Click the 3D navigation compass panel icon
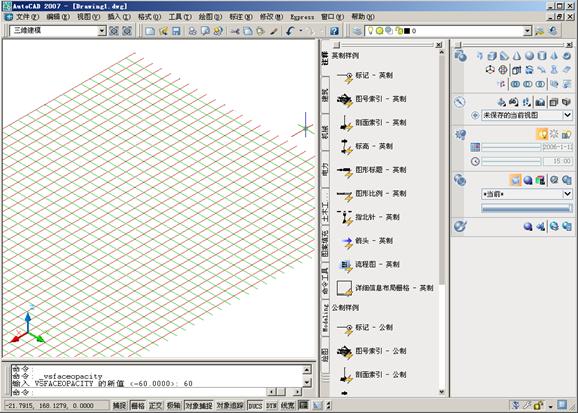 [460, 102]
